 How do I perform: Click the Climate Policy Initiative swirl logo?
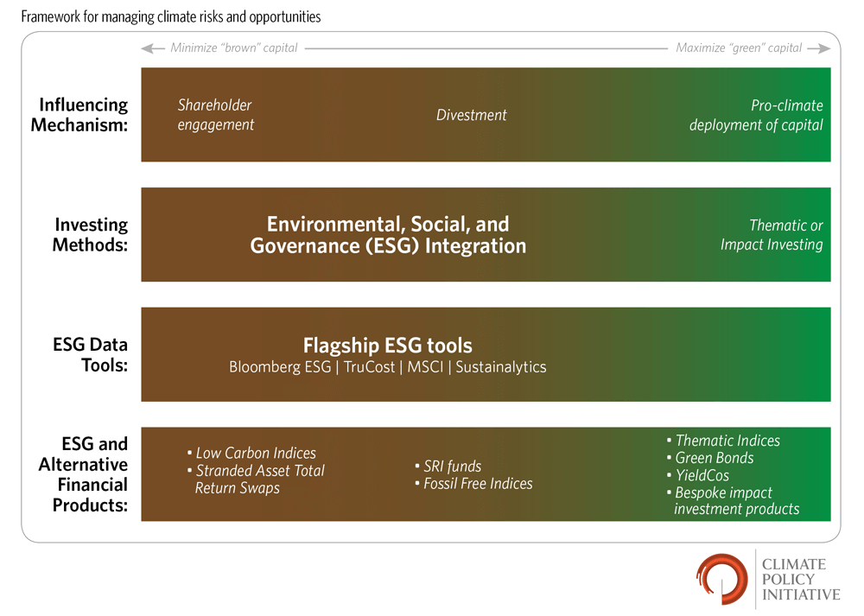(721, 579)
